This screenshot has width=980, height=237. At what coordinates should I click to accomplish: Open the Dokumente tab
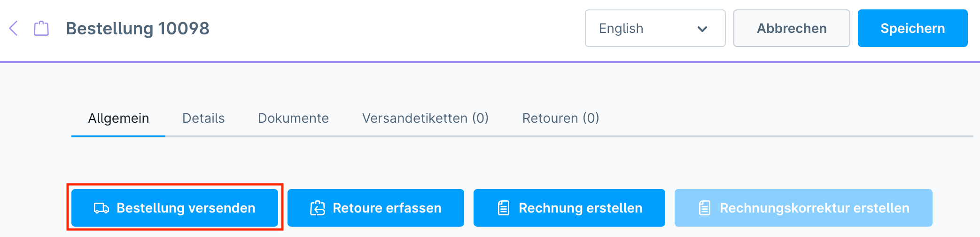pos(293,118)
